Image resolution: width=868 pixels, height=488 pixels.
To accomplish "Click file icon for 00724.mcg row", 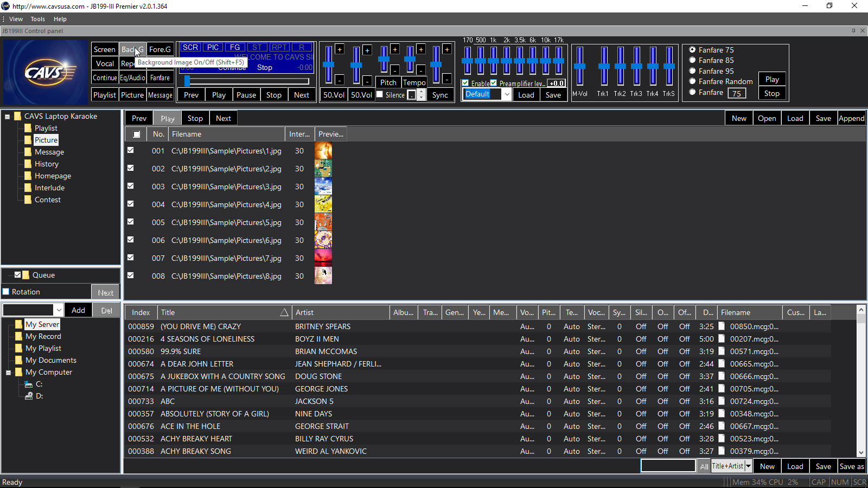I will click(722, 401).
